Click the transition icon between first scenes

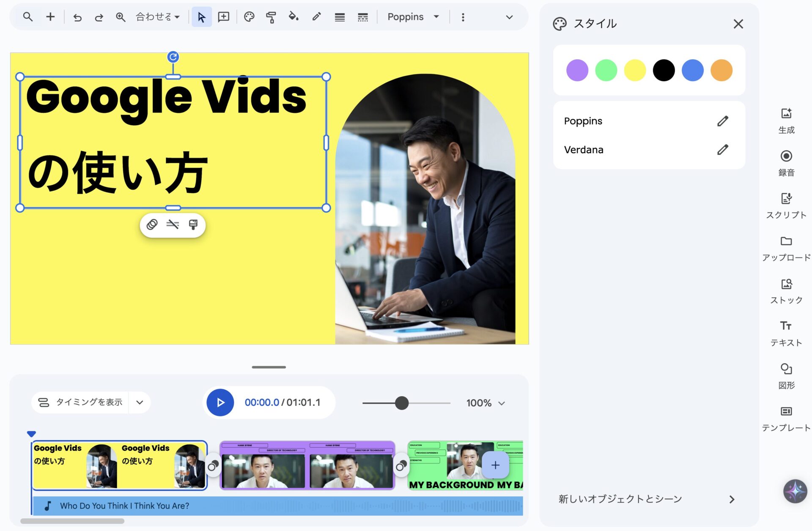click(213, 466)
